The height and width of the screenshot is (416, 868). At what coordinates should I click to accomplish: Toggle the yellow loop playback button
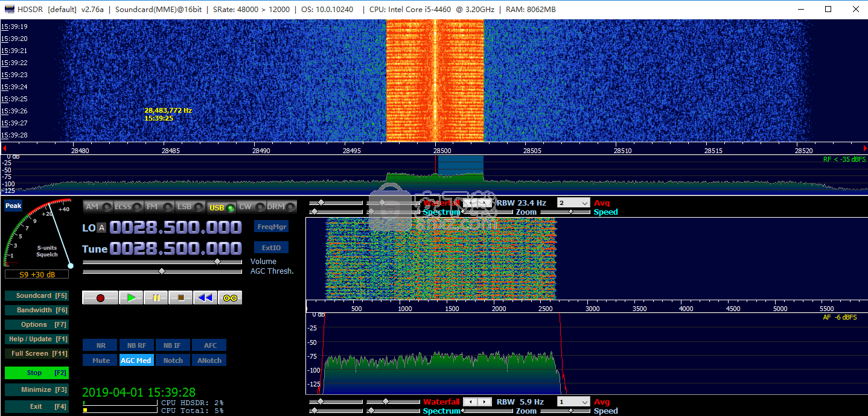point(230,298)
